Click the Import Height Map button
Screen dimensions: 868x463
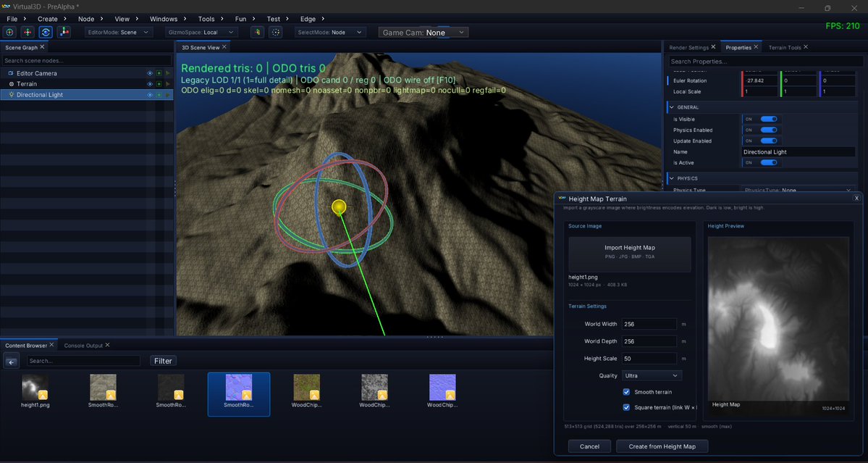(629, 254)
